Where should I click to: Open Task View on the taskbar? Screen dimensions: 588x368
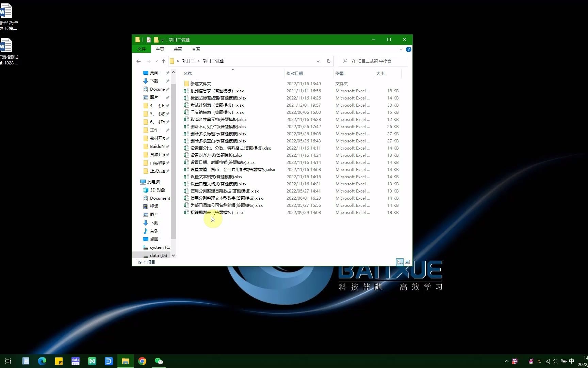point(8,361)
